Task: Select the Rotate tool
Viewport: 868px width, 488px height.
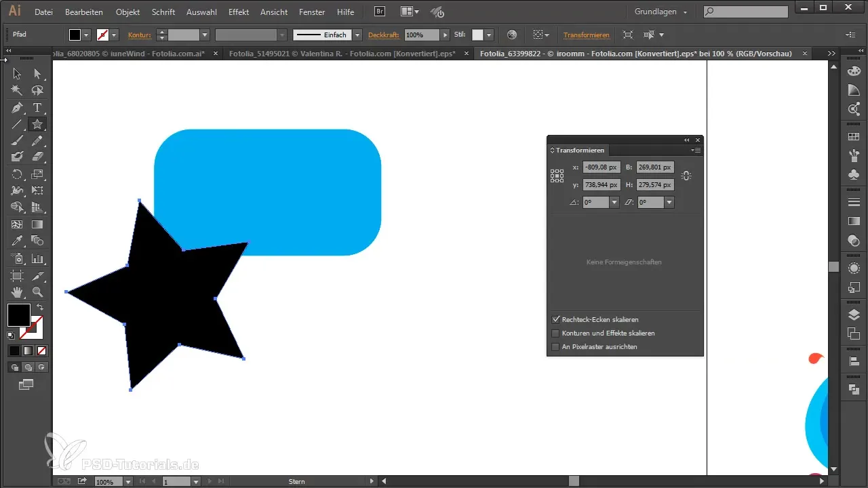Action: 18,174
